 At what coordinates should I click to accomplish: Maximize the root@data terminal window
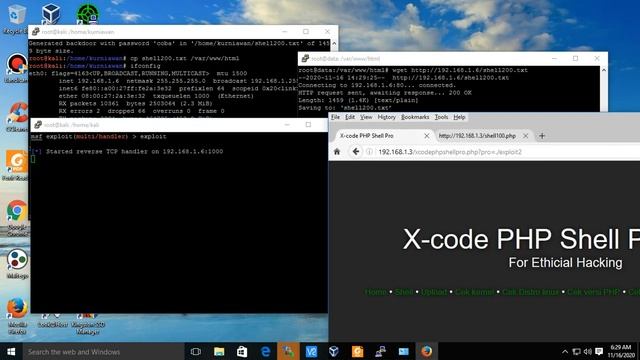(x=576, y=58)
